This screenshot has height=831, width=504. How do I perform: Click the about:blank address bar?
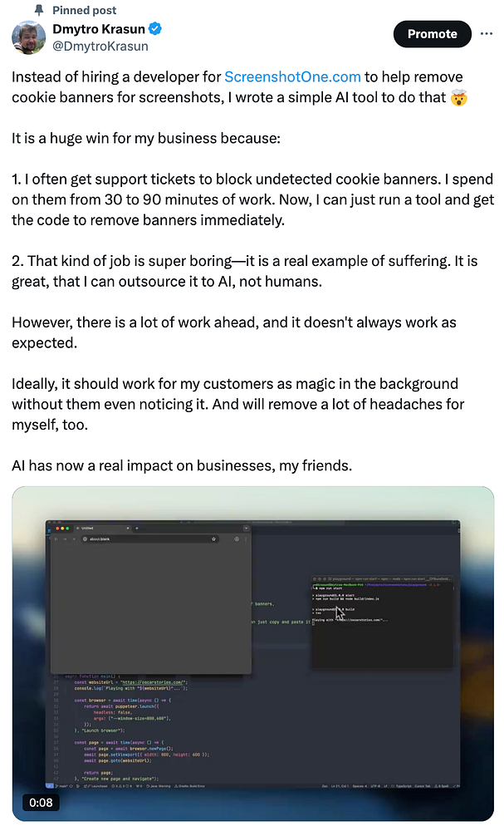[149, 539]
